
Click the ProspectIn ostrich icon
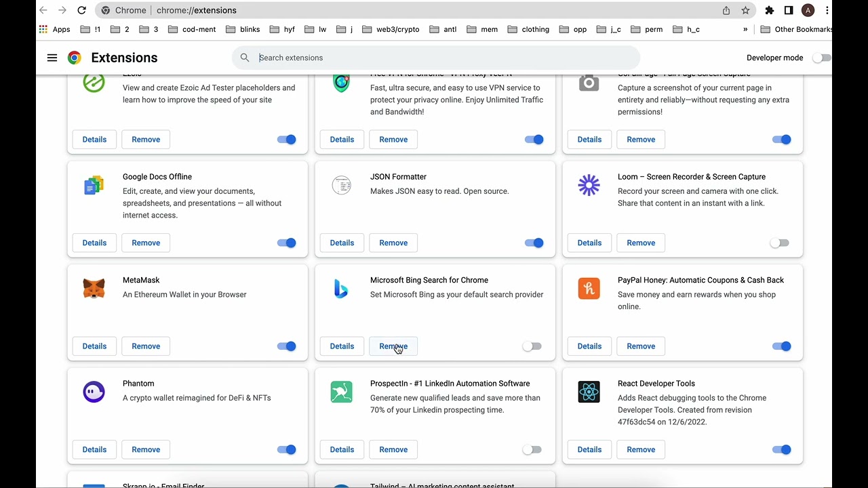(341, 392)
